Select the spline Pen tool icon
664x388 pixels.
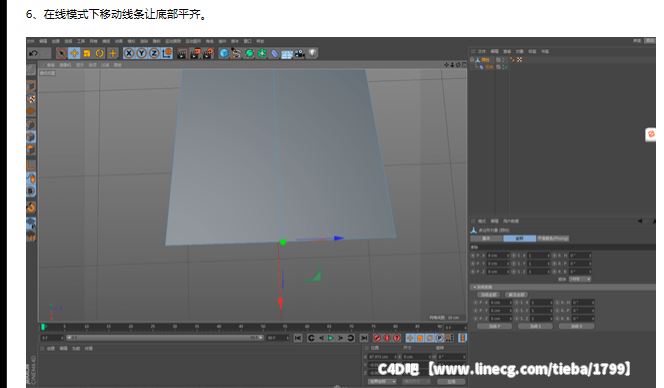click(x=236, y=53)
